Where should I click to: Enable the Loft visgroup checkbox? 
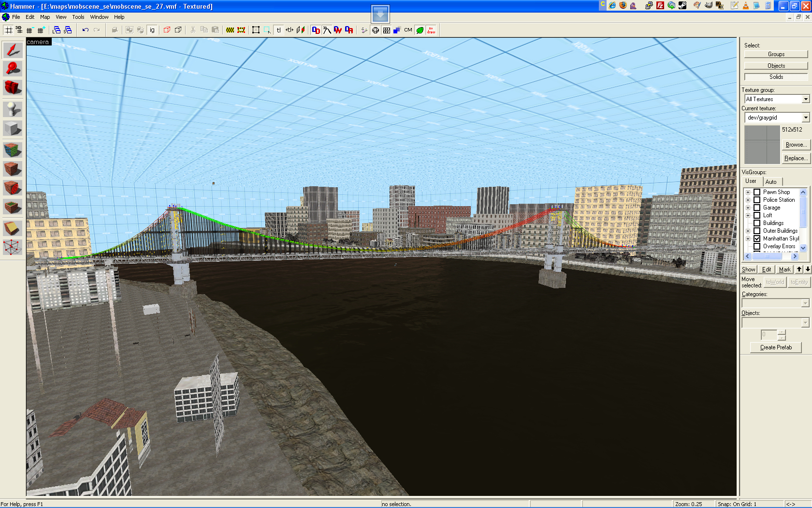(757, 215)
